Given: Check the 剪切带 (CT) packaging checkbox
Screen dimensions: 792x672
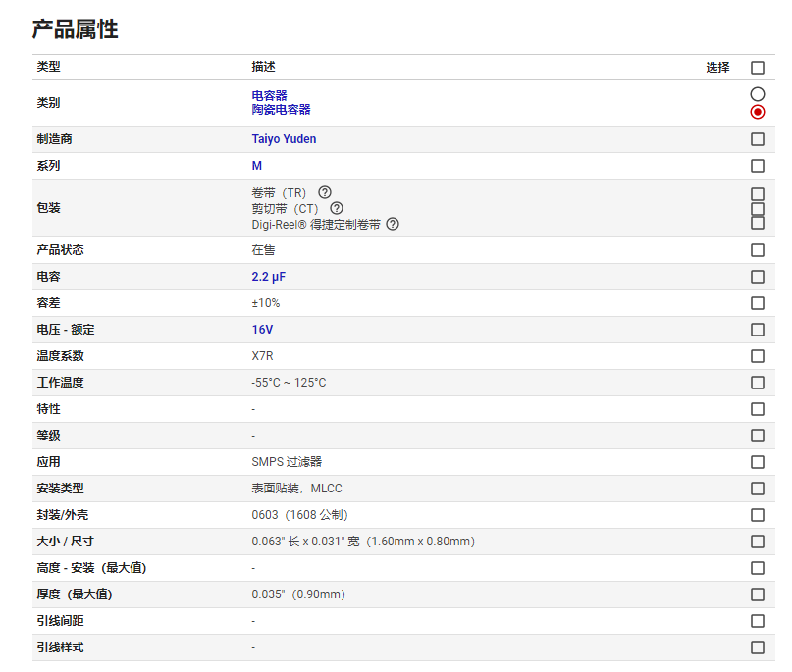Looking at the screenshot, I should click(x=757, y=209).
